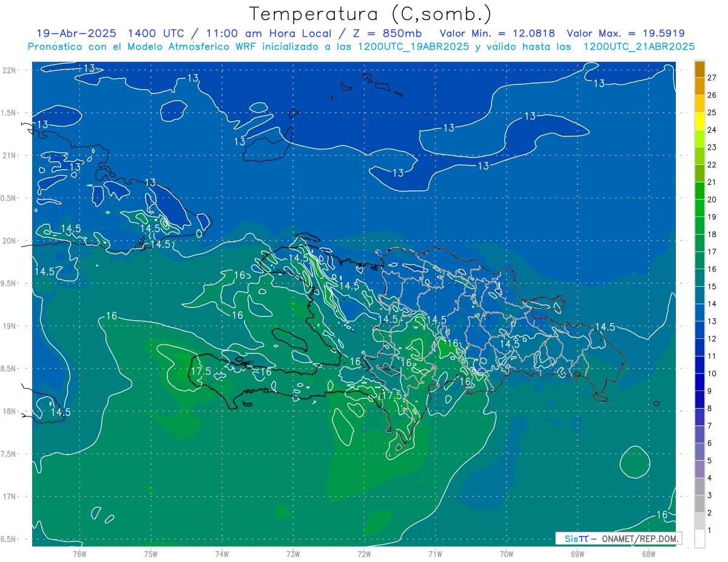The height and width of the screenshot is (562, 728).
Task: Click the 75W longitude axis label
Action: click(x=151, y=554)
